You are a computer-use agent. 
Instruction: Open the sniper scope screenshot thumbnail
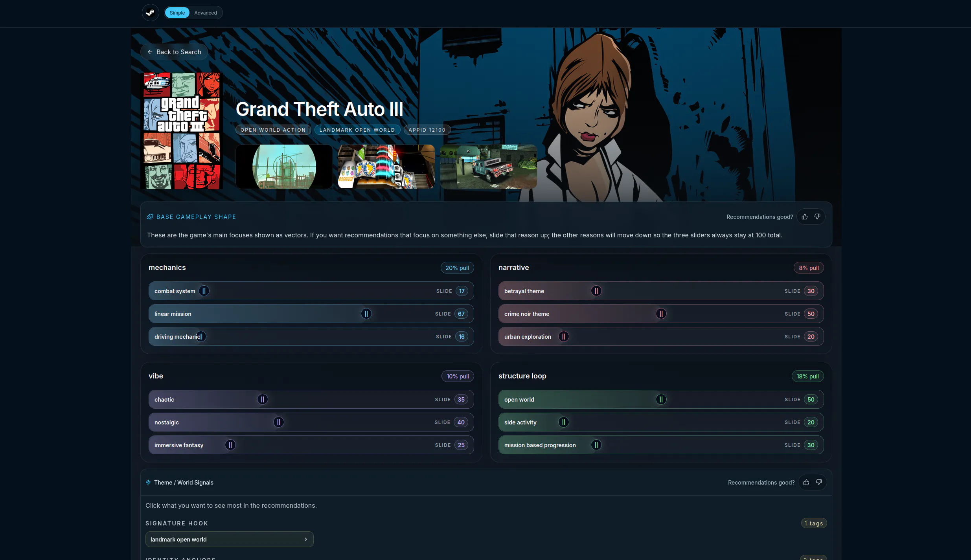(284, 167)
